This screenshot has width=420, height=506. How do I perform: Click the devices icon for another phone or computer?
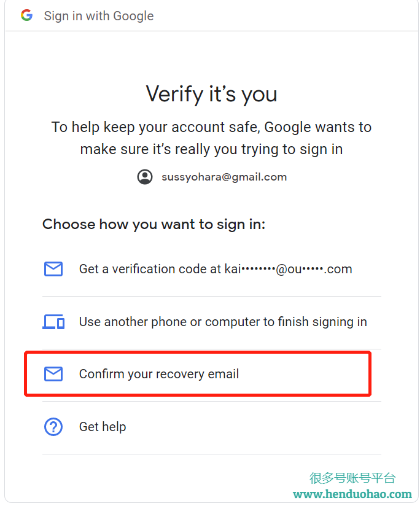click(x=53, y=322)
